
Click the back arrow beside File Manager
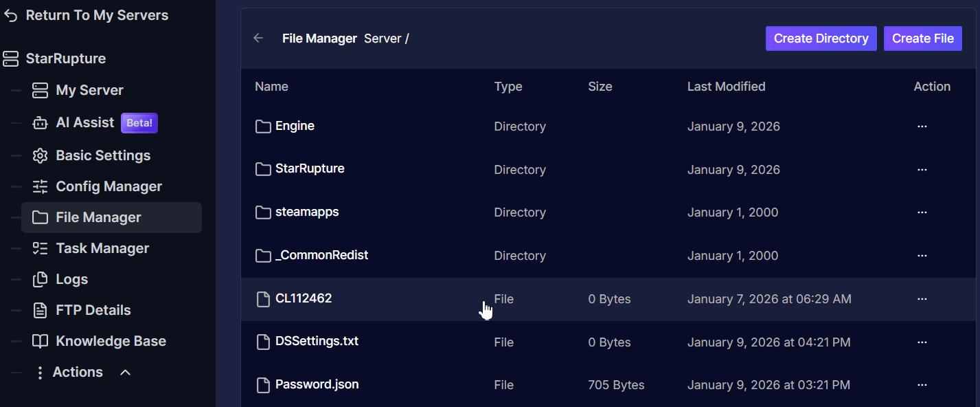258,38
